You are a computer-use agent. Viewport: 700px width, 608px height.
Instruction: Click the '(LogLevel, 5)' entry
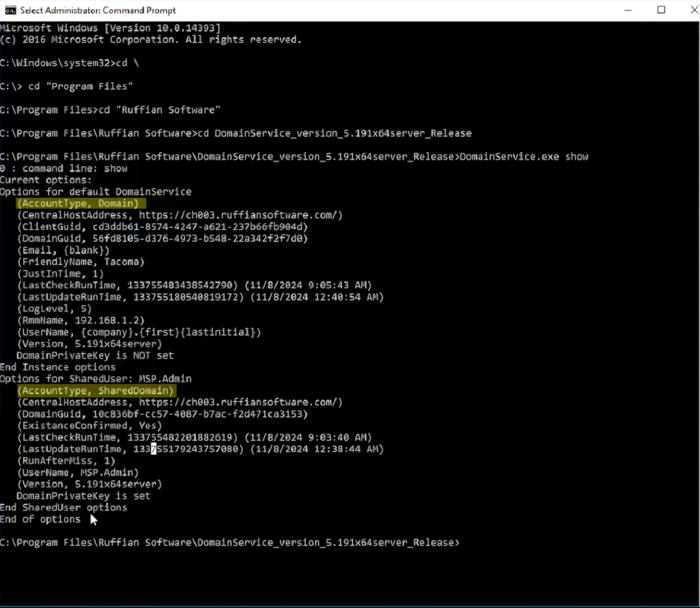click(54, 309)
